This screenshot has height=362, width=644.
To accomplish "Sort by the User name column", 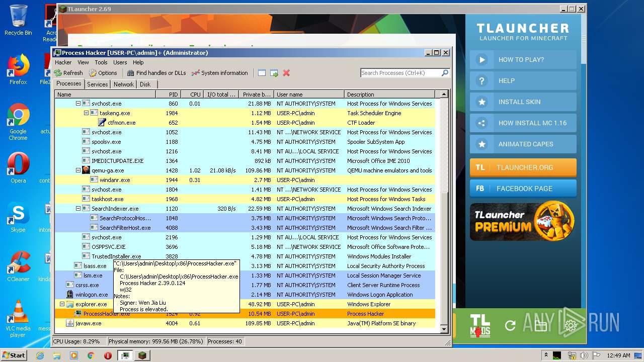I will tap(309, 95).
